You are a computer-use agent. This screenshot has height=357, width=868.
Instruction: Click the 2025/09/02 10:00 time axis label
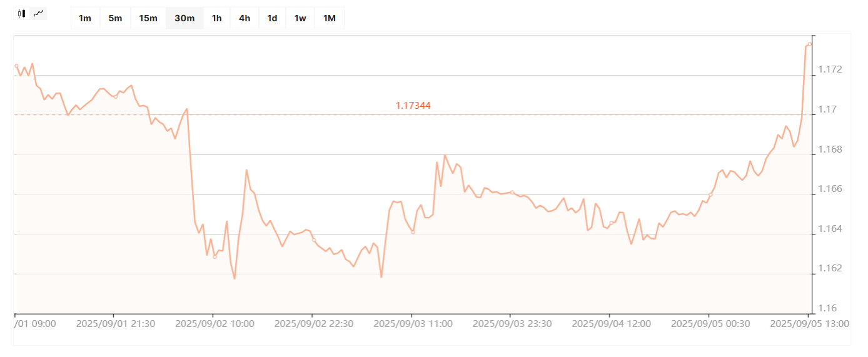coord(214,324)
